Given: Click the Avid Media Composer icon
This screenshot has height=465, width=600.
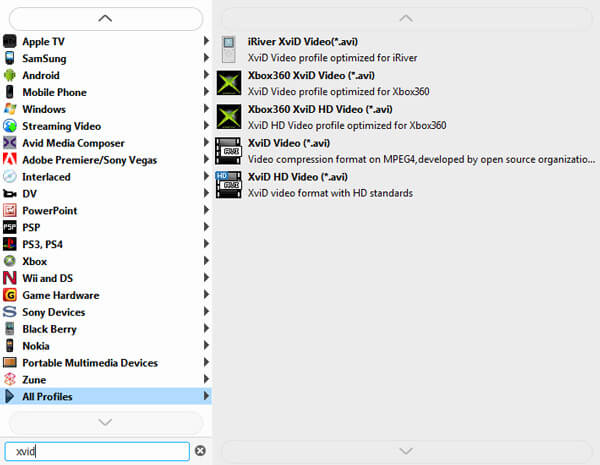Looking at the screenshot, I should [x=10, y=143].
